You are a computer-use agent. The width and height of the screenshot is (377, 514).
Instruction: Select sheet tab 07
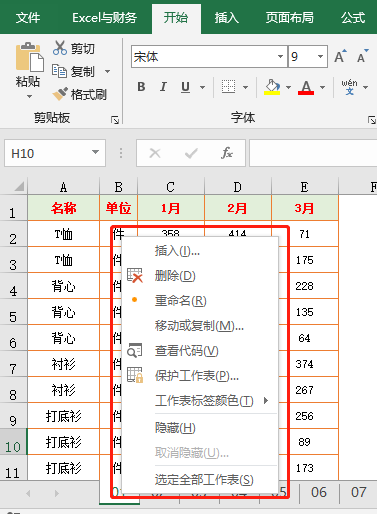pos(359,492)
